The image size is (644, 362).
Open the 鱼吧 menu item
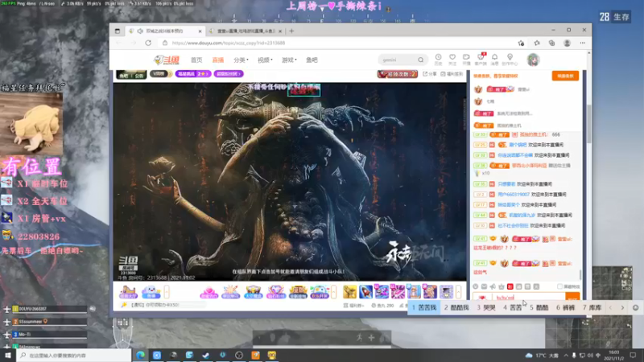(312, 60)
